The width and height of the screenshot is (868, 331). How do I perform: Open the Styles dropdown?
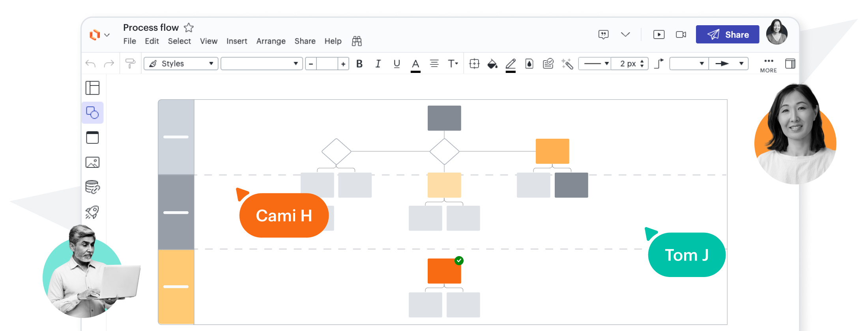pos(181,64)
